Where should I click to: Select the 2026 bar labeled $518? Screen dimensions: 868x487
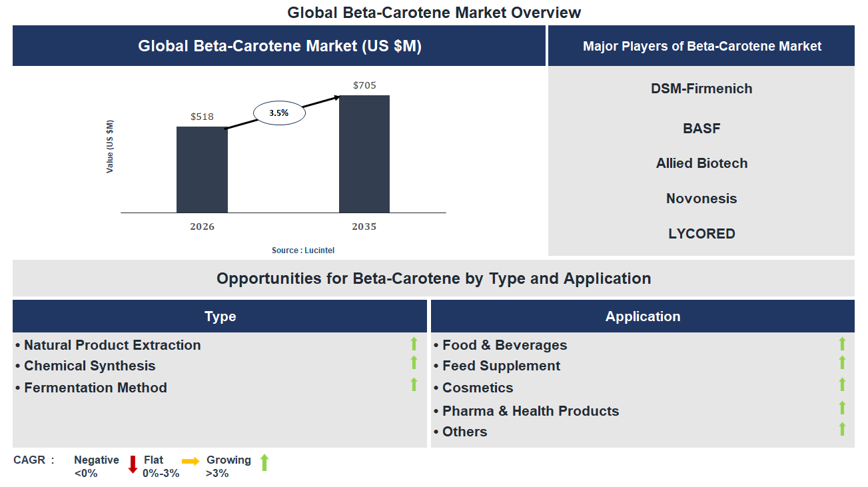click(x=201, y=170)
